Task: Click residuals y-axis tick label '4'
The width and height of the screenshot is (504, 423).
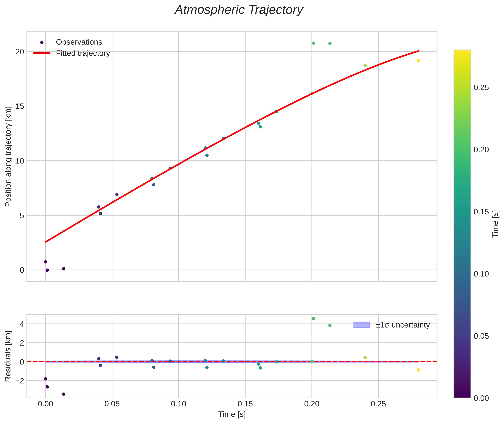Action: click(22, 324)
